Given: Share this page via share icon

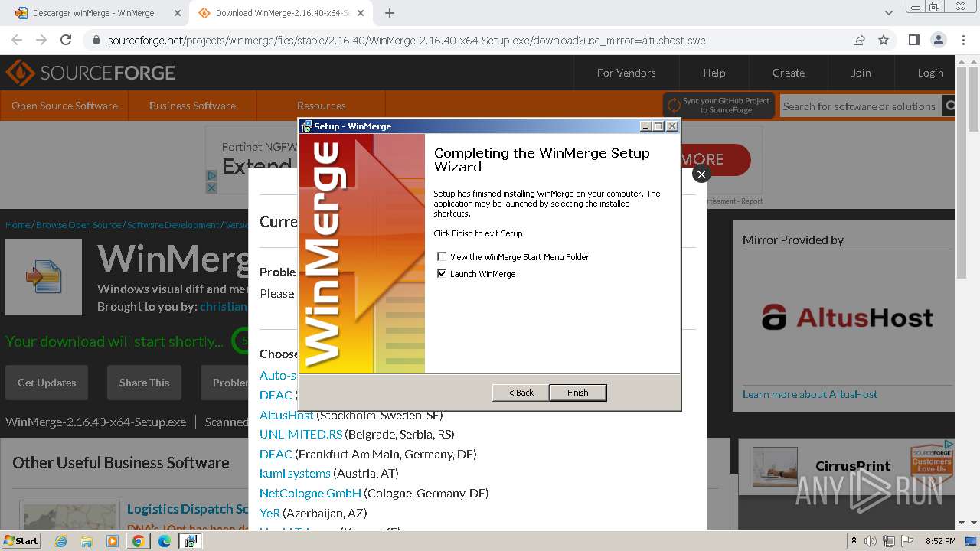Looking at the screenshot, I should pos(859,40).
